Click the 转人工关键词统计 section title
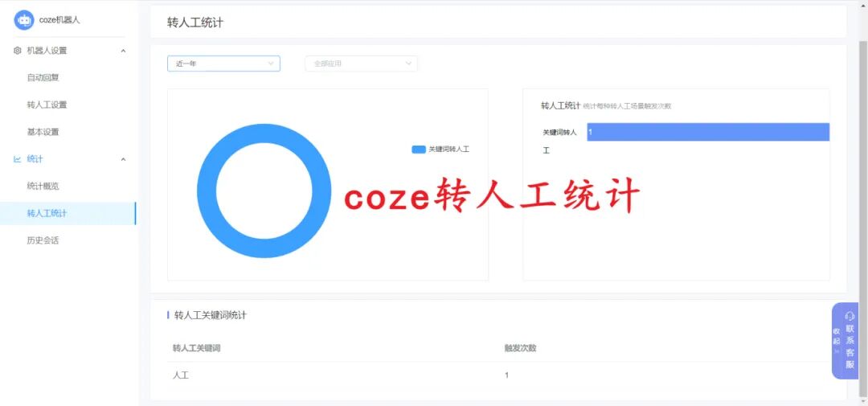The height and width of the screenshot is (406, 868). [x=211, y=315]
